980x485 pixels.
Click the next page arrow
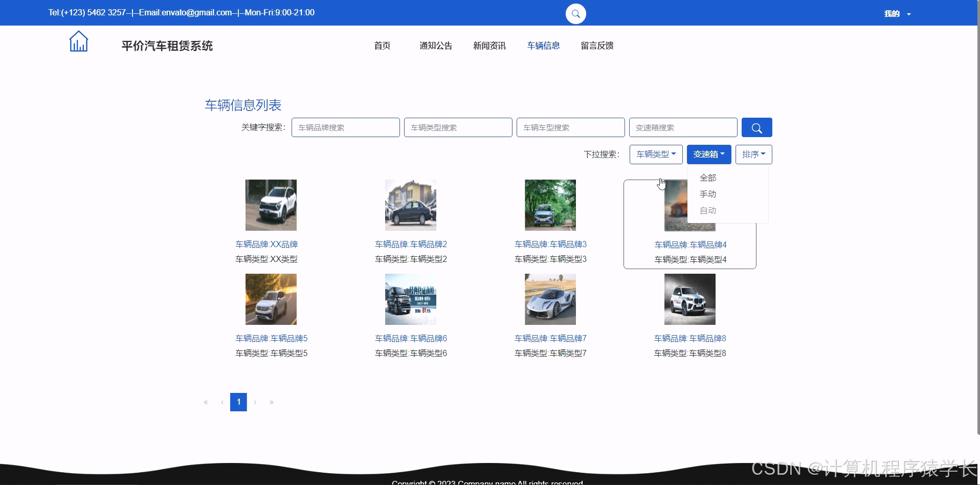point(255,402)
